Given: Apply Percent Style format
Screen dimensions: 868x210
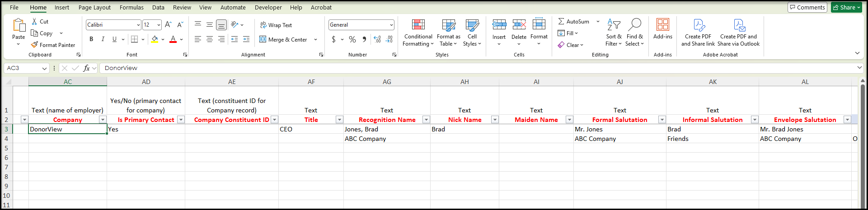Looking at the screenshot, I should click(x=352, y=39).
